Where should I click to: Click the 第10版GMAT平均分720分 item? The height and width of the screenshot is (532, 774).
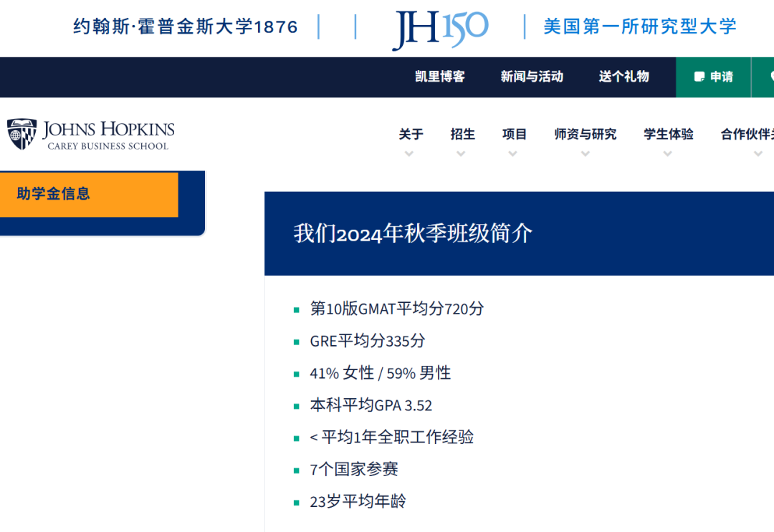point(397,309)
